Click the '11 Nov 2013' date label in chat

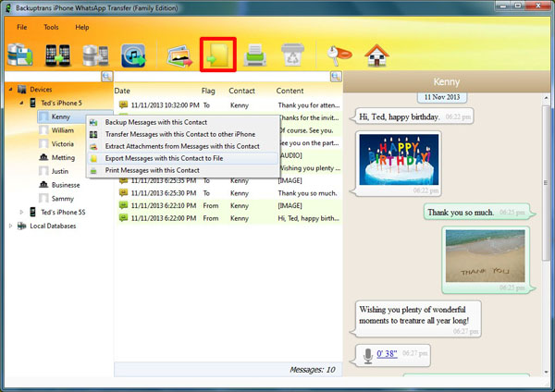click(x=442, y=97)
